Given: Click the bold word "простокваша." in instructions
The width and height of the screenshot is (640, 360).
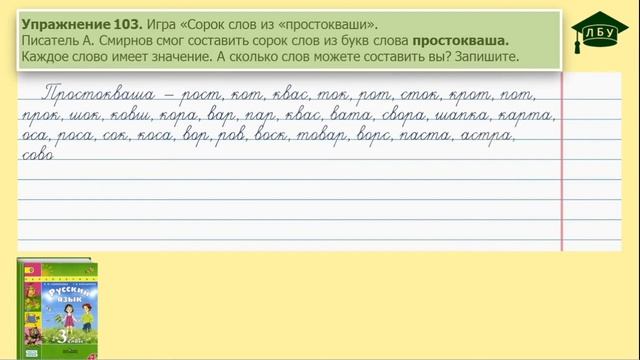Looking at the screenshot, I should (460, 41).
